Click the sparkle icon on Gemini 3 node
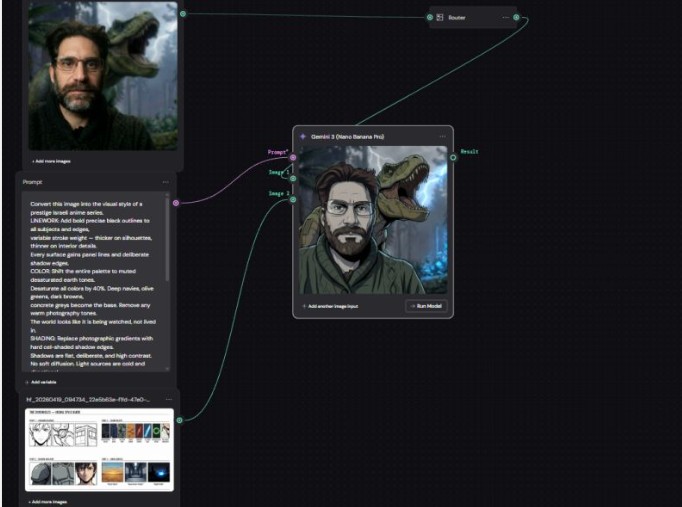682x507 pixels. 303,137
